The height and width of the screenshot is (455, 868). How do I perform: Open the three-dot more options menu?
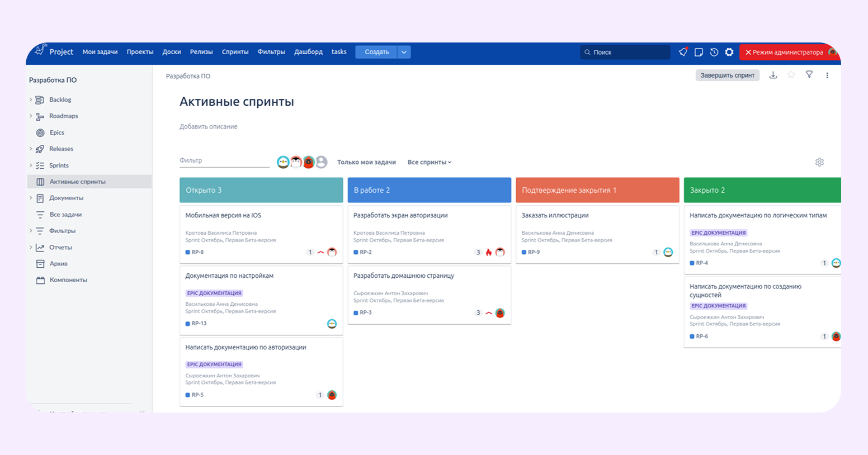(827, 75)
